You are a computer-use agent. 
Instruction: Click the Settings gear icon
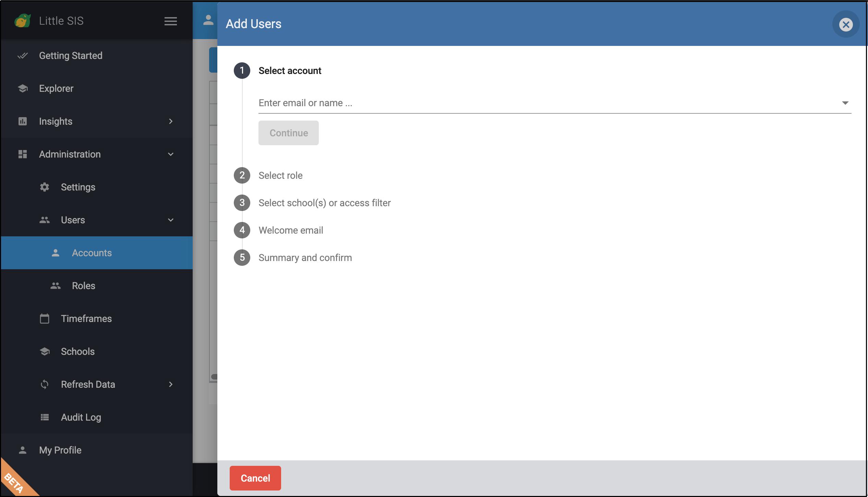click(45, 187)
